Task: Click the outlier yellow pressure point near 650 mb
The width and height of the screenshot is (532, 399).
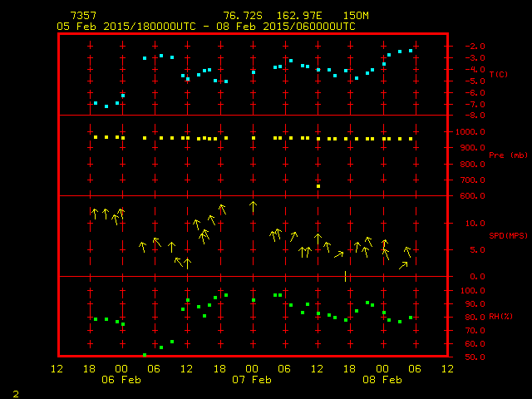Action: 318,186
